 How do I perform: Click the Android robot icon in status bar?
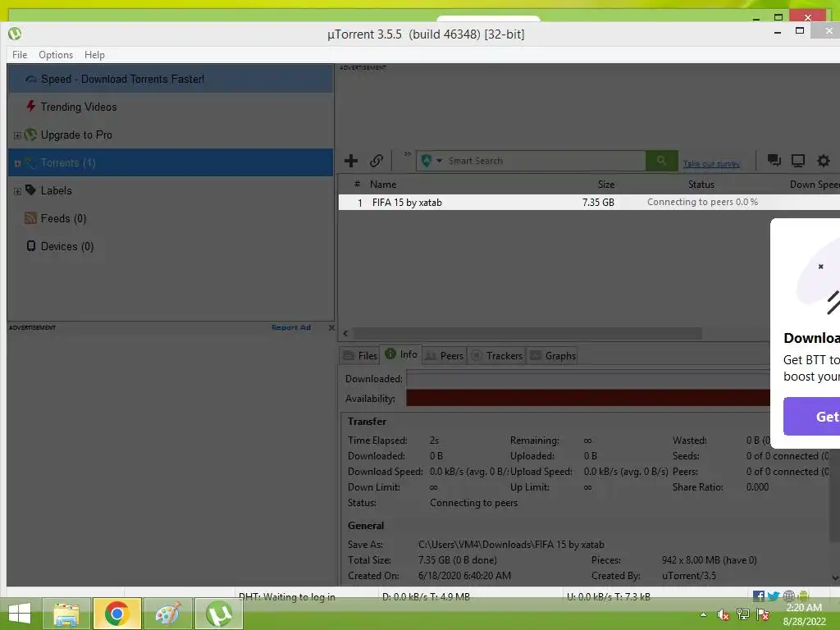803,596
